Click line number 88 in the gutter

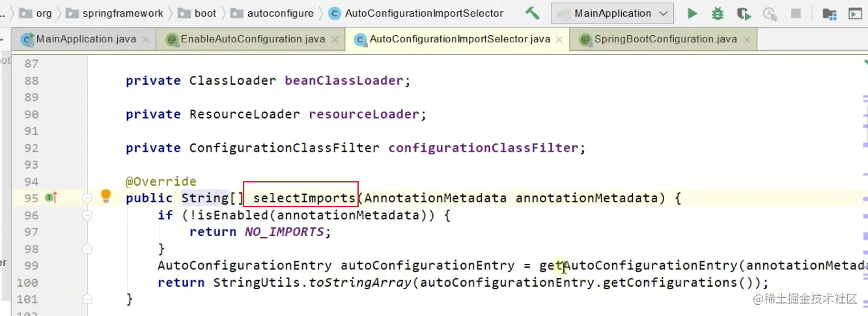[31, 81]
